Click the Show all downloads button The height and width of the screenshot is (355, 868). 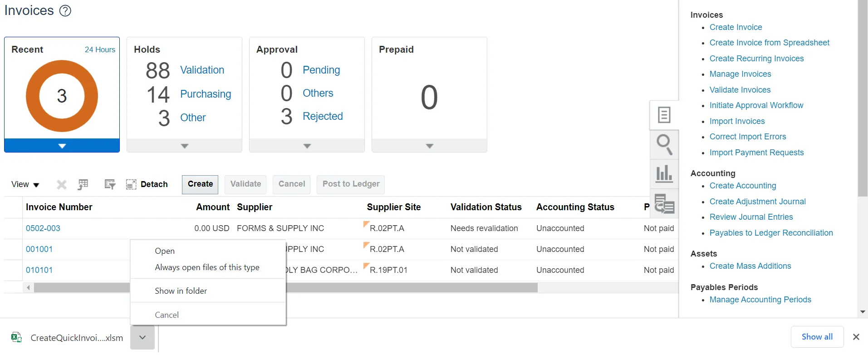pos(817,337)
